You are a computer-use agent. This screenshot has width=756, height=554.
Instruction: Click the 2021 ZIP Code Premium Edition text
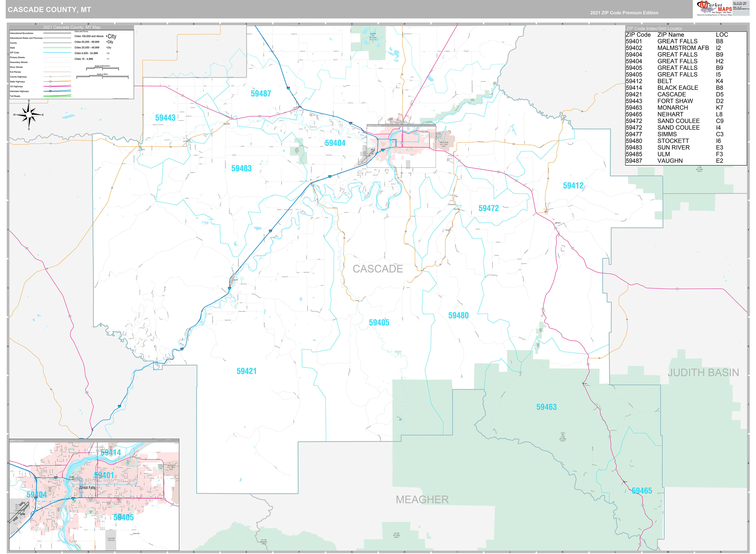[x=624, y=13]
